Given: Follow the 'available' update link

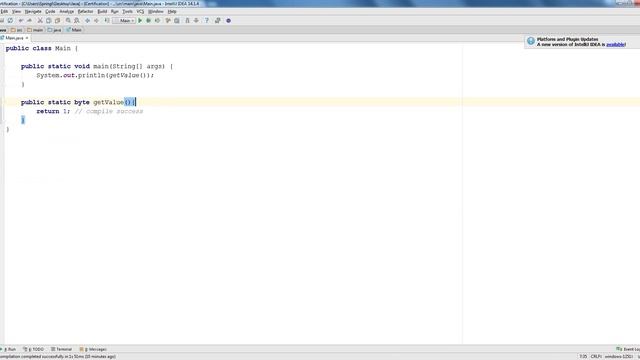Looking at the screenshot, I should pyautogui.click(x=616, y=44).
